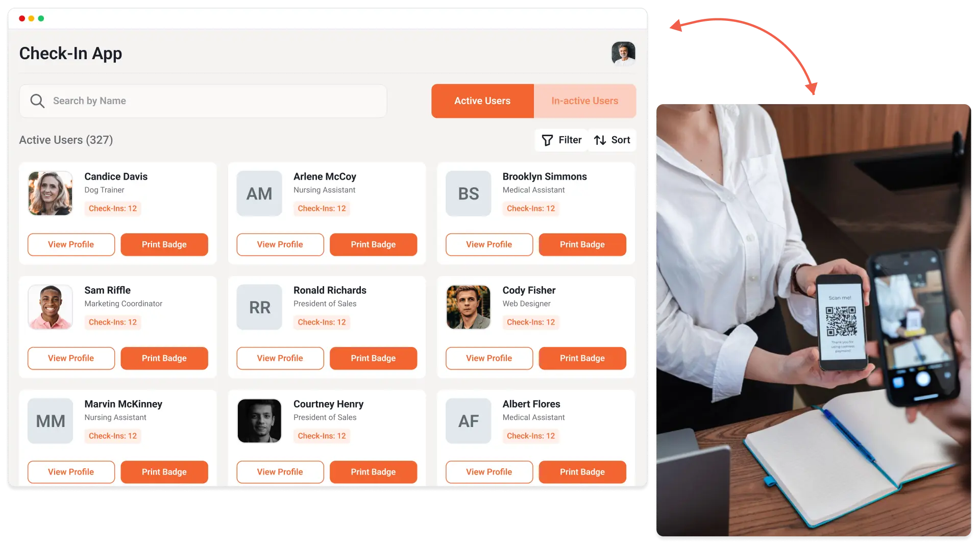View Profile for Courtney Henry
The image size is (980, 551).
(x=280, y=472)
